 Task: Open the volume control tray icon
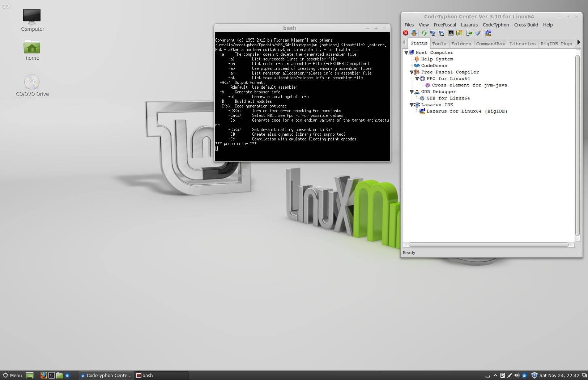tap(517, 375)
